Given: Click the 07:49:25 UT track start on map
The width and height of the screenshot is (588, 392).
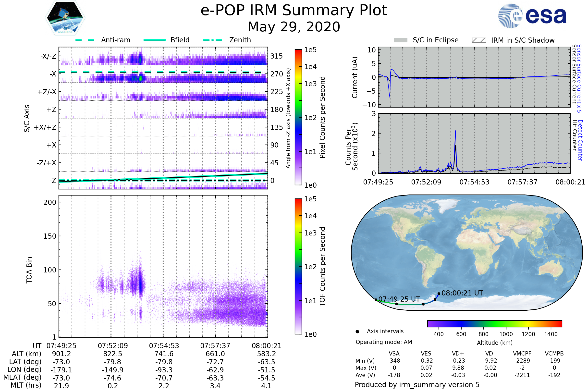Looking at the screenshot, I should pos(376,300).
